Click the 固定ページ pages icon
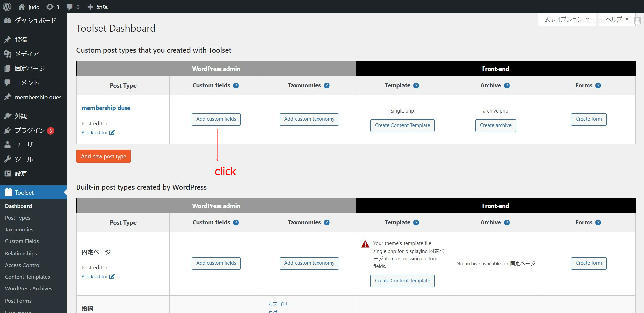Image resolution: width=644 pixels, height=313 pixels. [x=8, y=68]
